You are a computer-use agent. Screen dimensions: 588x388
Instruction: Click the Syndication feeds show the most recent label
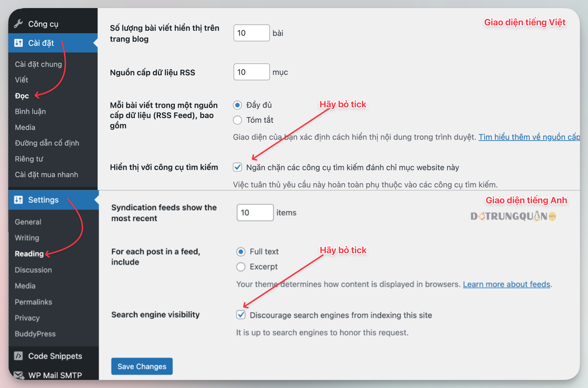click(x=164, y=213)
